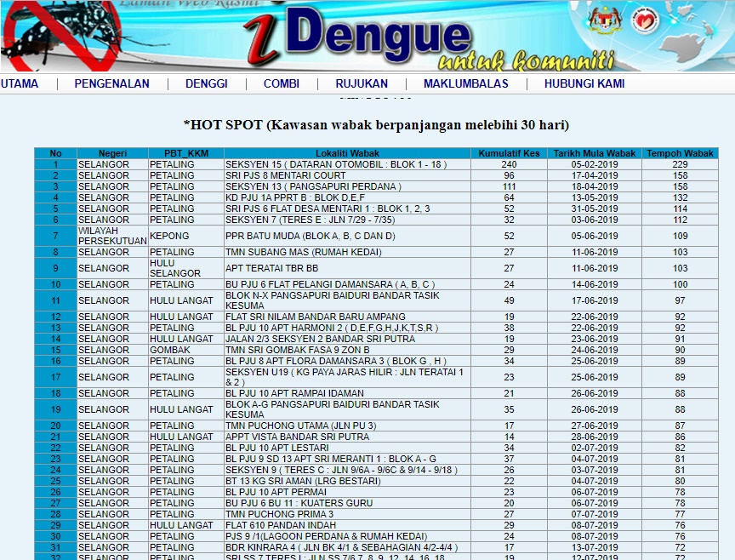
Task: Select 'SEKSYEN 13 ( PANGSAPURI PERDANA )' cell
Action: click(x=347, y=186)
